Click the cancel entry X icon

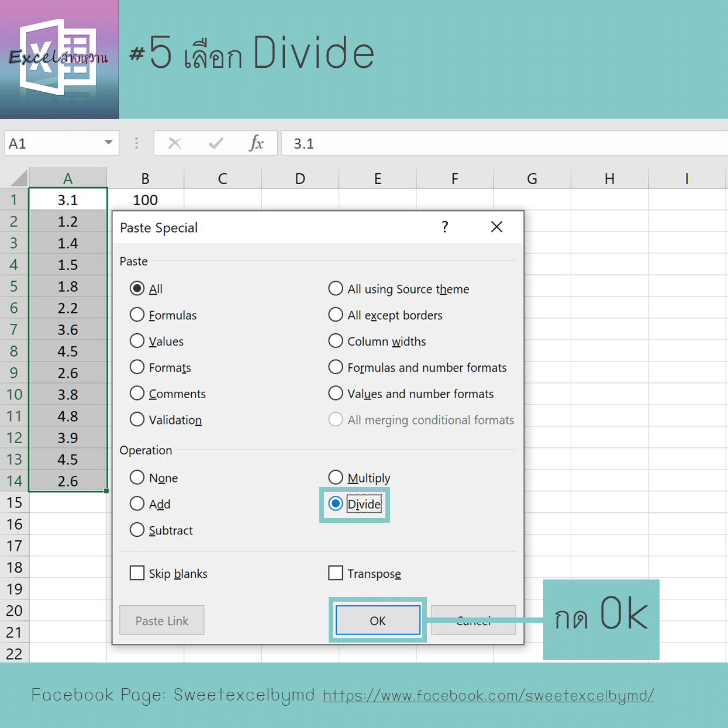click(x=174, y=143)
